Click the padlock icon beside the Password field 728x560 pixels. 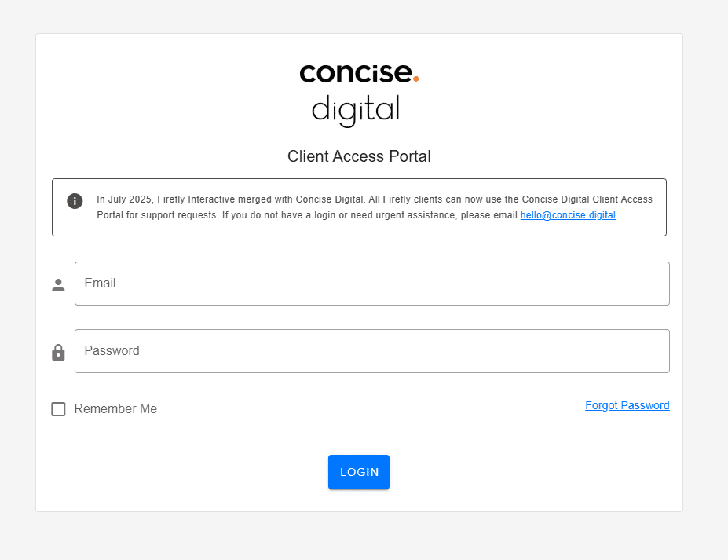pyautogui.click(x=58, y=353)
